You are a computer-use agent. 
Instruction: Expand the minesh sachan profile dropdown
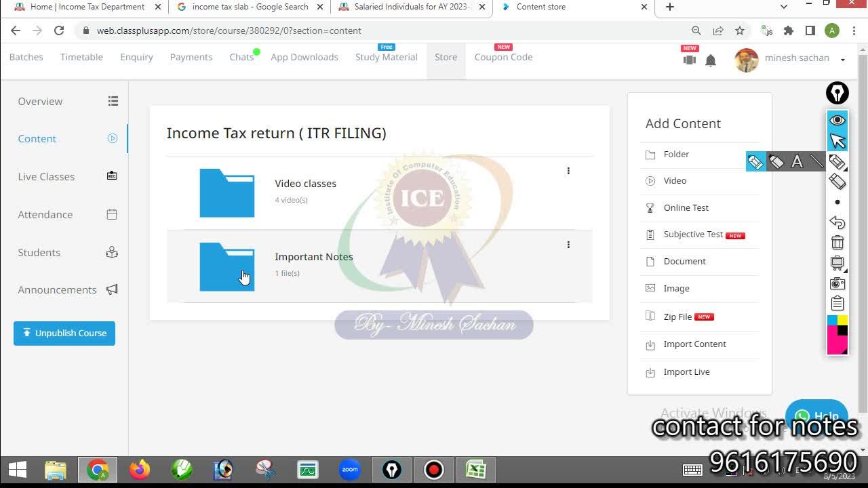(842, 60)
